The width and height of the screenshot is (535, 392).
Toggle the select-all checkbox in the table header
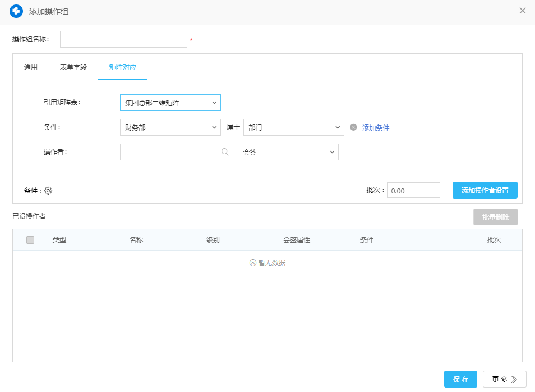coord(30,240)
